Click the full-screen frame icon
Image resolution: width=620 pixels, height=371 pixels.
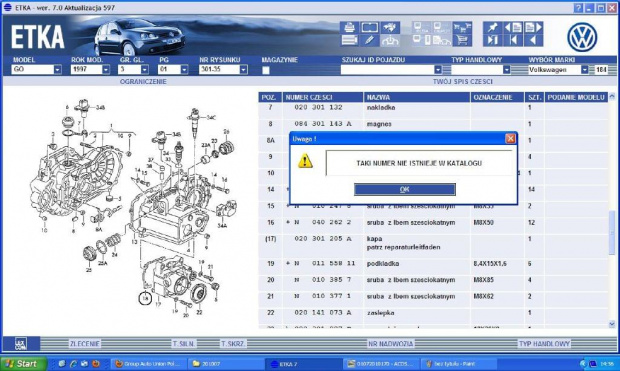(x=370, y=28)
